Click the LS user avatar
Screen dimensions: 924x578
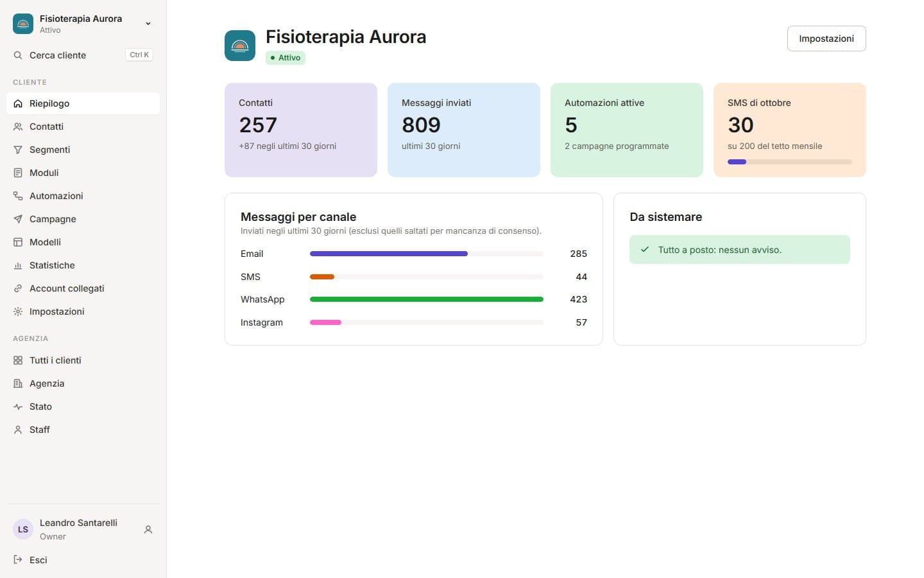coord(23,529)
